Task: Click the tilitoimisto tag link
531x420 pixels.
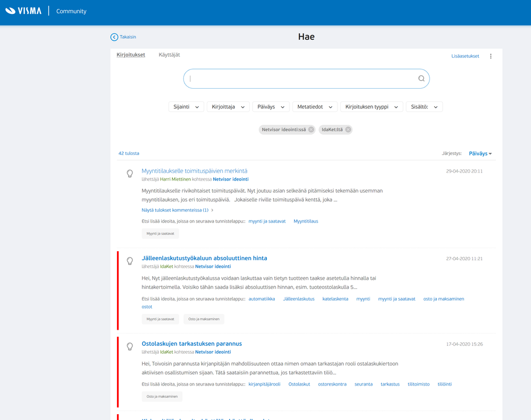Action: click(418, 384)
